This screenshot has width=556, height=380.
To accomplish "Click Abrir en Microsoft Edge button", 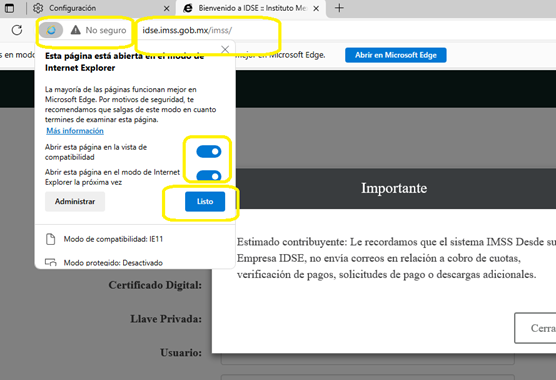I will 396,55.
